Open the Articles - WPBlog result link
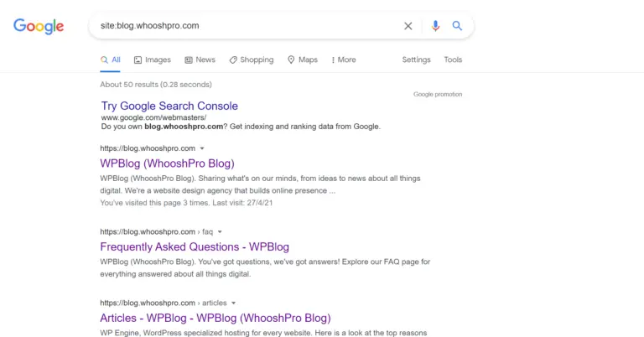The height and width of the screenshot is (337, 644). point(216,318)
